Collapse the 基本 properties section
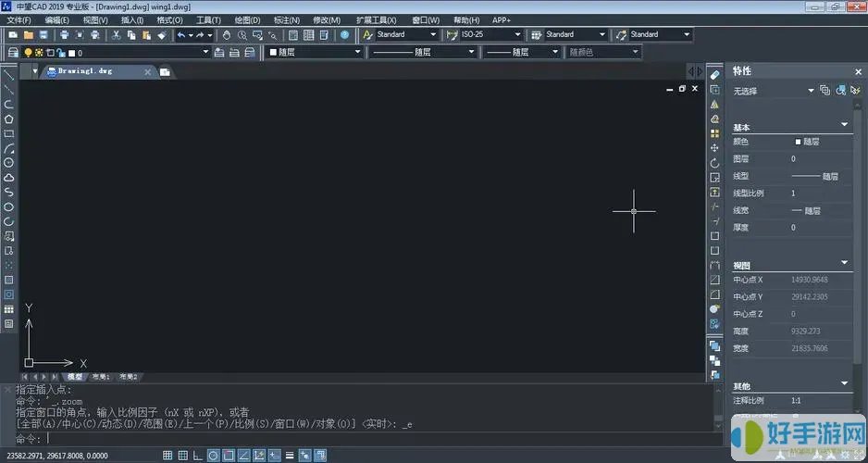868x463 pixels. 845,125
